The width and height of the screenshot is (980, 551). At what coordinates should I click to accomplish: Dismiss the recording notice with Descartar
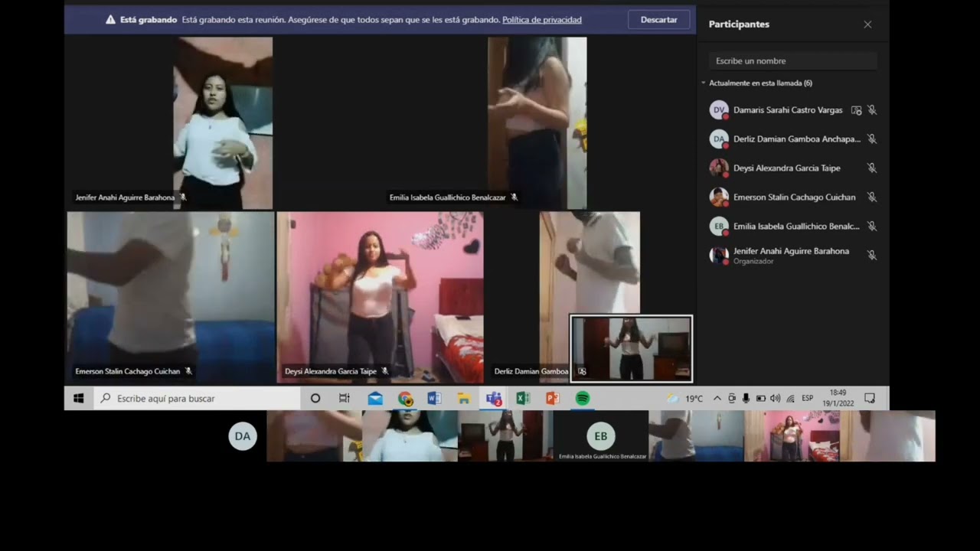658,20
